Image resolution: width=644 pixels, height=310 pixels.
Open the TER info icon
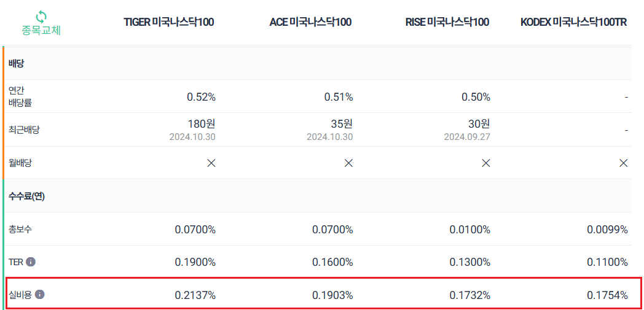coord(31,262)
